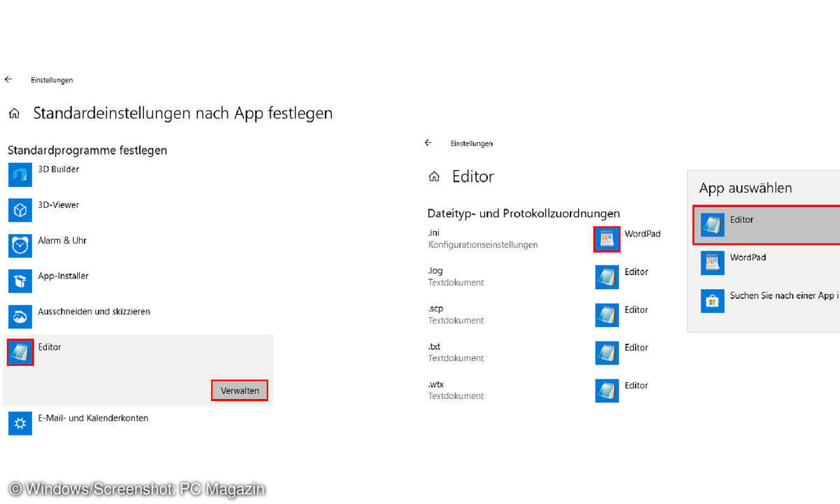Click Konfigurationseinstellungen description text
840x504 pixels.
coord(483,245)
